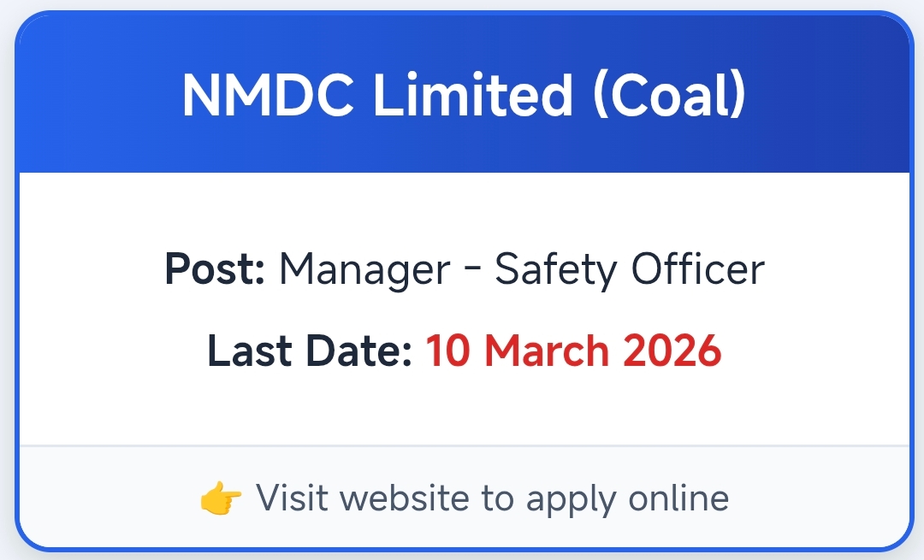Click the red 10 March 2026 date
Image resolution: width=924 pixels, height=560 pixels.
pyautogui.click(x=573, y=351)
